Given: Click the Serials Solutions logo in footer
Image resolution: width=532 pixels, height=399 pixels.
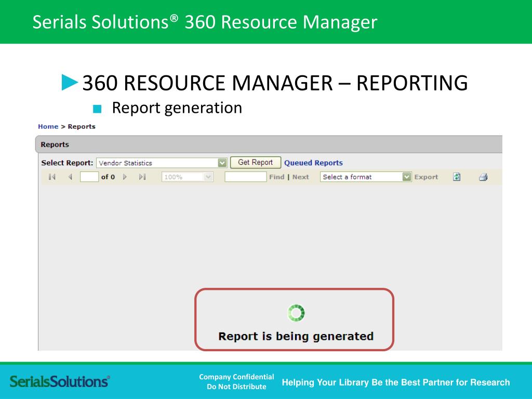Looking at the screenshot, I should tap(60, 382).
